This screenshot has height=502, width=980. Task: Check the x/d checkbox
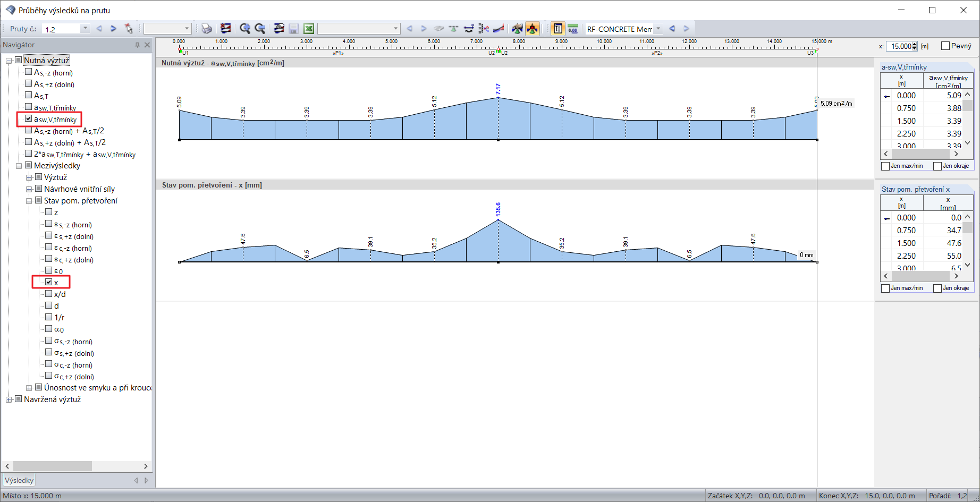[x=49, y=294]
